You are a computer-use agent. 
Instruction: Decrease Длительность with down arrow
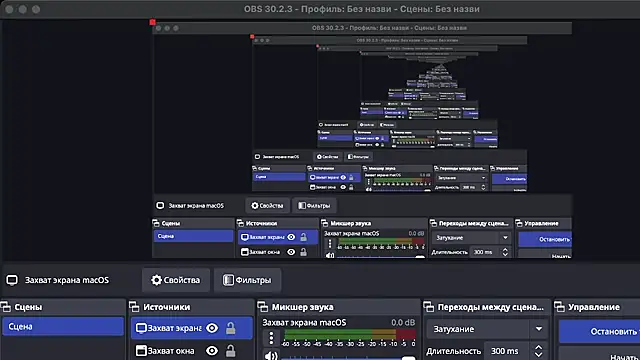539,355
